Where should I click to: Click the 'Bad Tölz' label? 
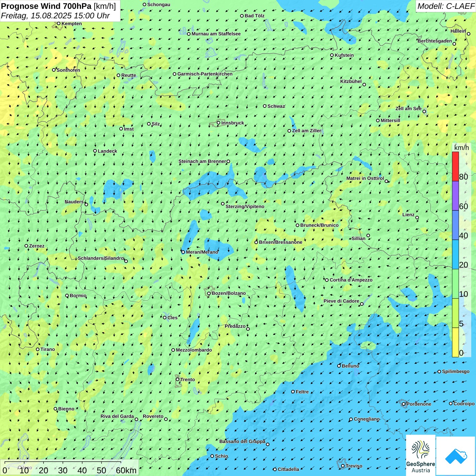pyautogui.click(x=255, y=16)
